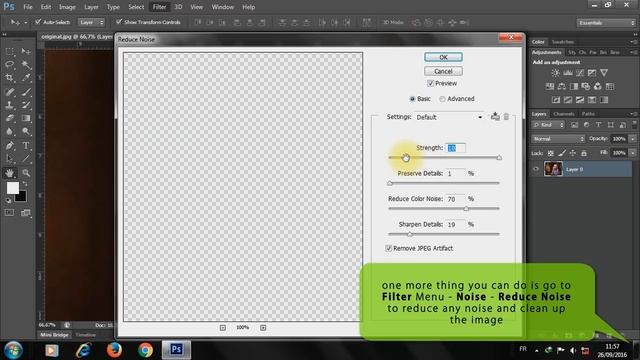
Task: Open the layer filter Kind dropdown
Action: tap(548, 125)
